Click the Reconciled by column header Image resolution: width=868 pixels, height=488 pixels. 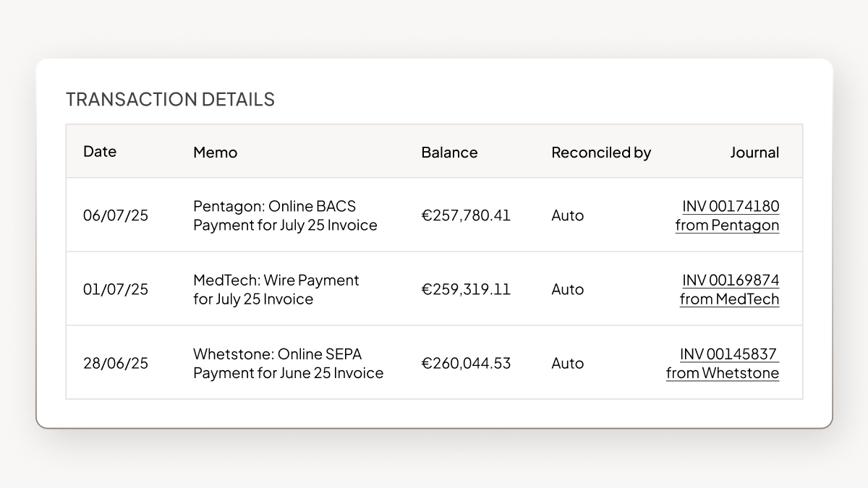(601, 153)
